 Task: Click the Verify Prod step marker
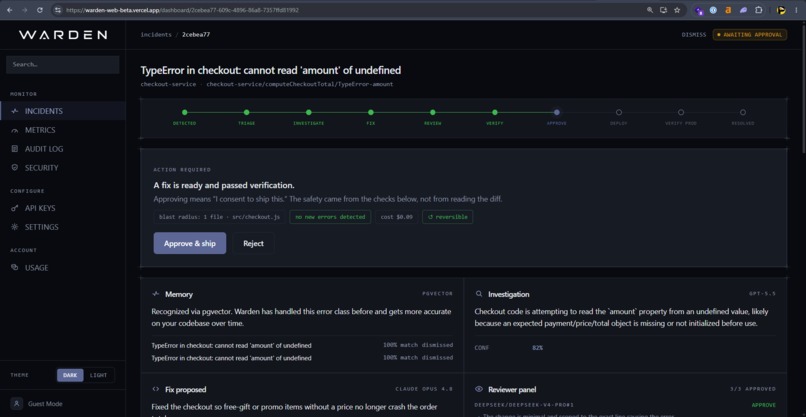click(681, 112)
